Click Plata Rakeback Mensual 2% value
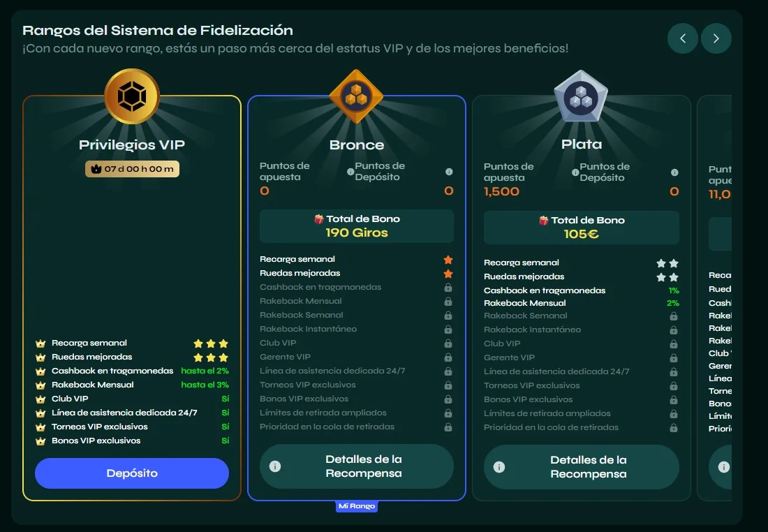768x532 pixels. [x=673, y=303]
